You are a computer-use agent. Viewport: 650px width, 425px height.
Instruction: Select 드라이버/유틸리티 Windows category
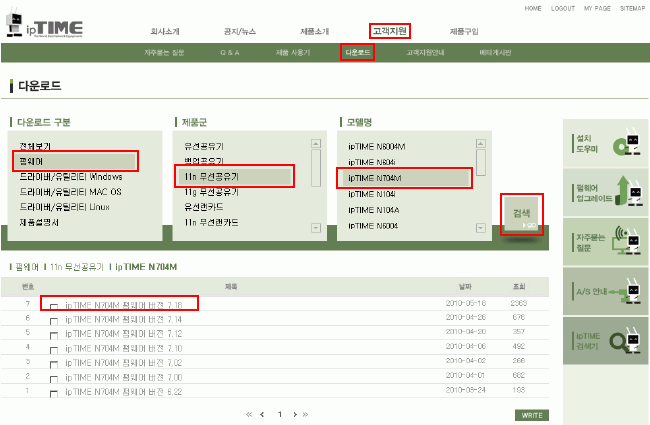click(x=71, y=177)
